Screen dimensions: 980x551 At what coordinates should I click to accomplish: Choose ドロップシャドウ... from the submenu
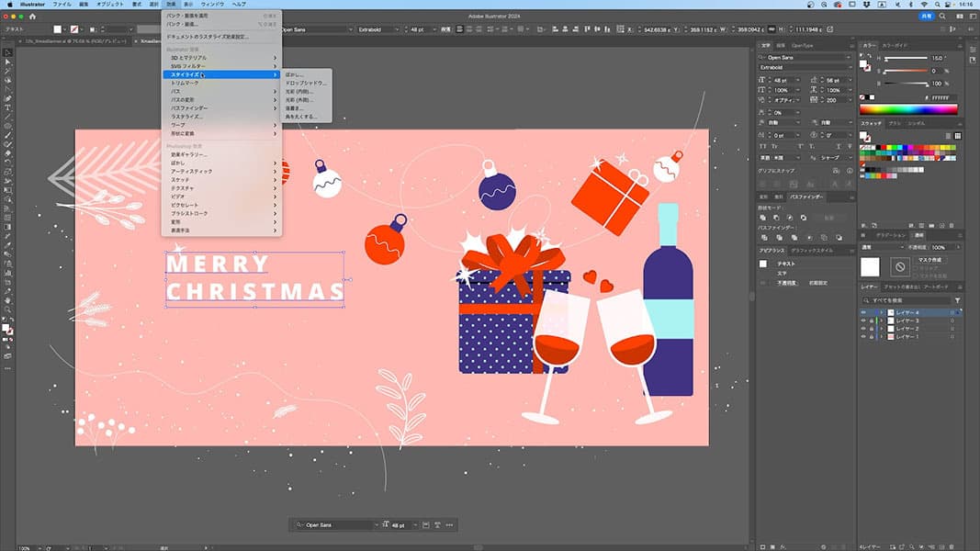[x=306, y=83]
